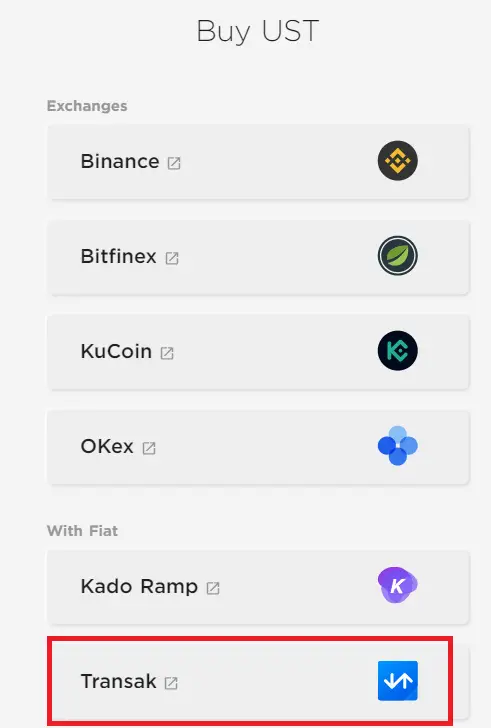491x728 pixels.
Task: Open external link icon beside Binance
Action: (174, 163)
